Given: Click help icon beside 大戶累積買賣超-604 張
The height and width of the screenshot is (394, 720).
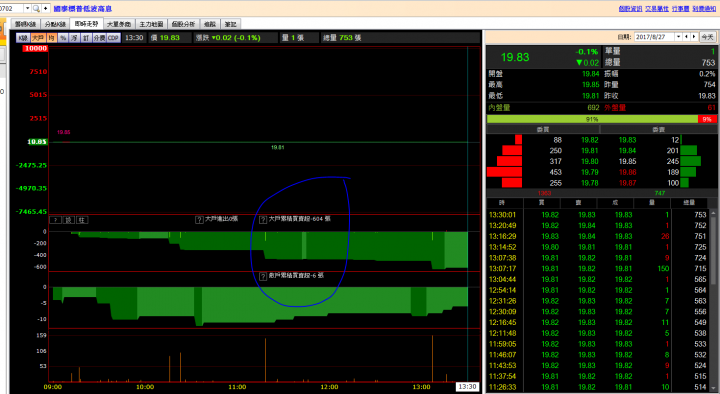Looking at the screenshot, I should pos(263,220).
